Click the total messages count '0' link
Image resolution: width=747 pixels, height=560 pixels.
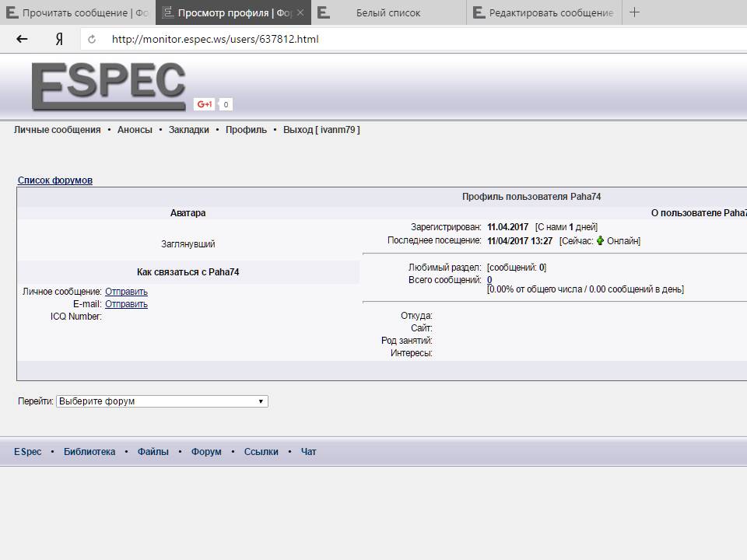pyautogui.click(x=489, y=280)
